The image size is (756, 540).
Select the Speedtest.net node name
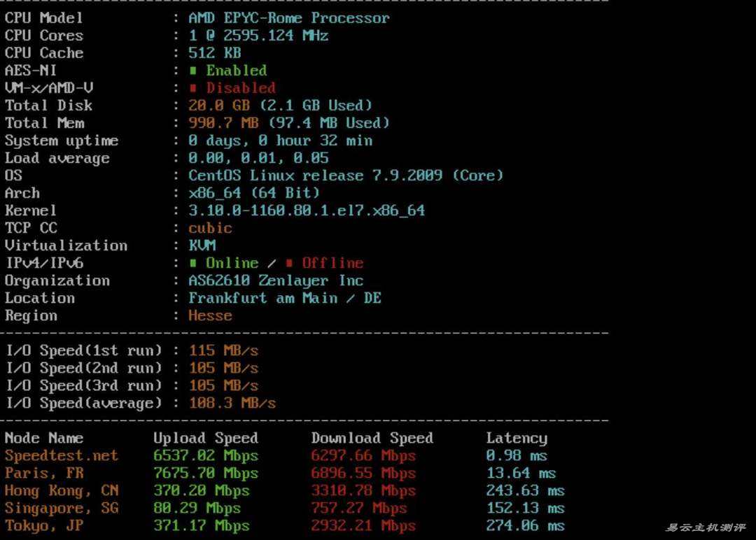(62, 455)
